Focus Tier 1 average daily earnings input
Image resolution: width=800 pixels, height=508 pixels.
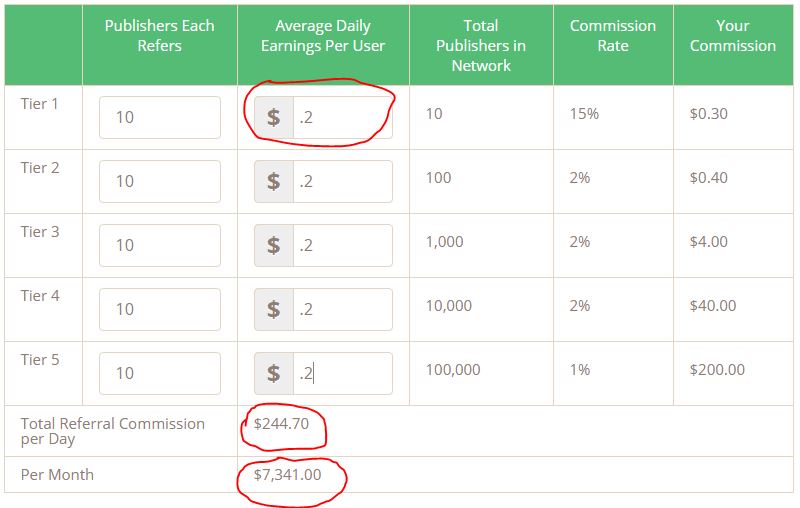(x=343, y=117)
